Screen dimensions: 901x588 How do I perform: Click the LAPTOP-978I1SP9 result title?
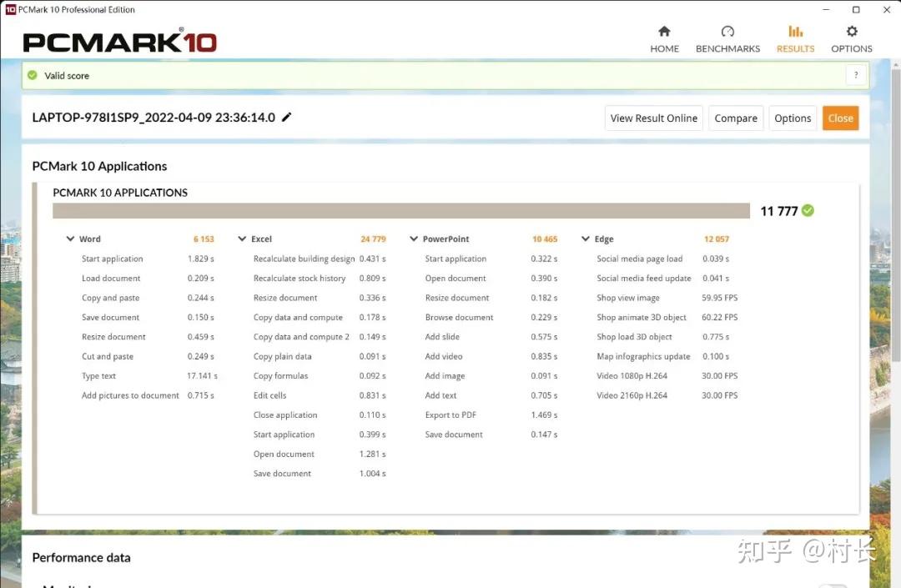click(x=154, y=118)
